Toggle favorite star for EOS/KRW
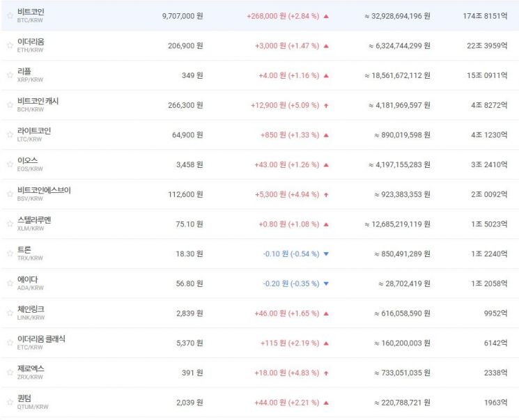The width and height of the screenshot is (519, 420). [10, 164]
